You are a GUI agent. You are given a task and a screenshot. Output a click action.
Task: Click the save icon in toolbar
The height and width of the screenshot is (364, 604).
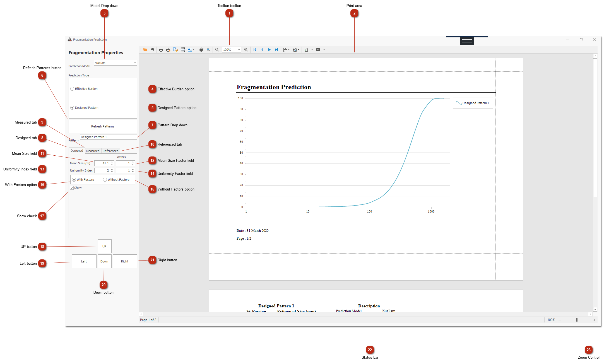152,50
